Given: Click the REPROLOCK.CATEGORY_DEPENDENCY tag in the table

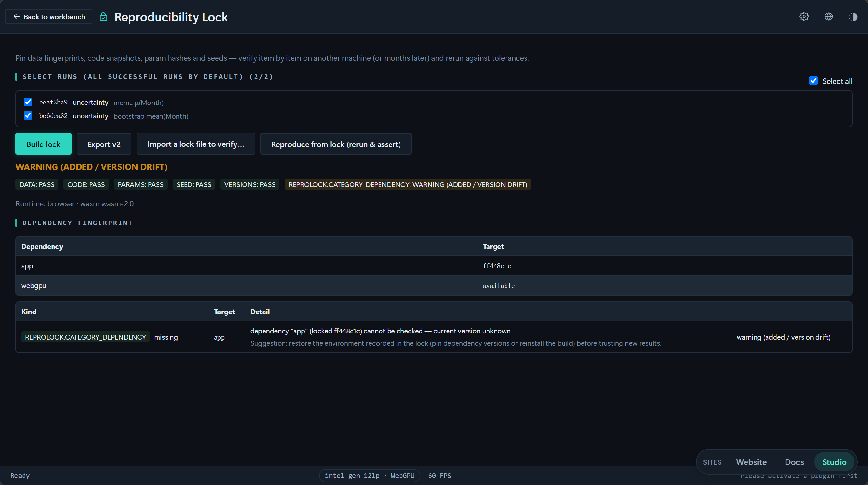Looking at the screenshot, I should point(86,337).
